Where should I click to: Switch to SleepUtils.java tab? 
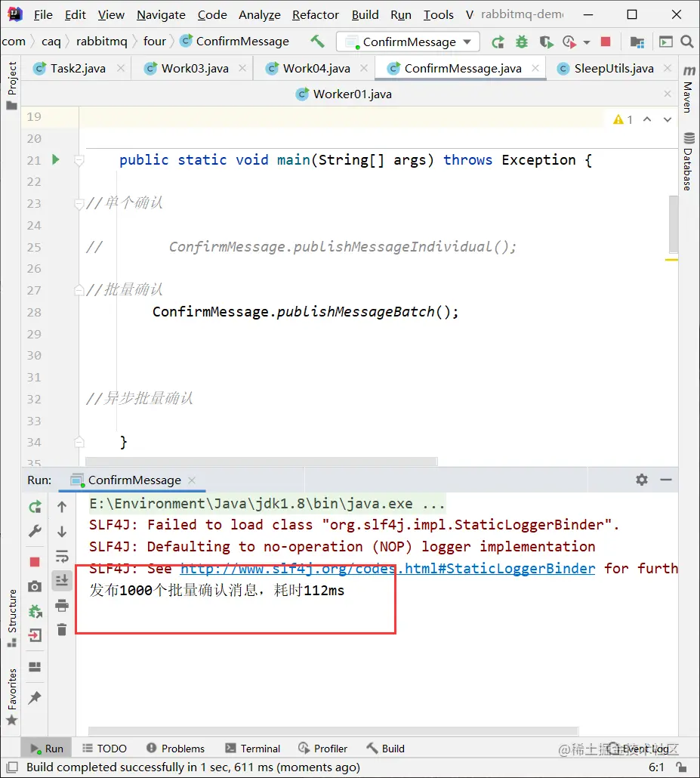click(613, 69)
